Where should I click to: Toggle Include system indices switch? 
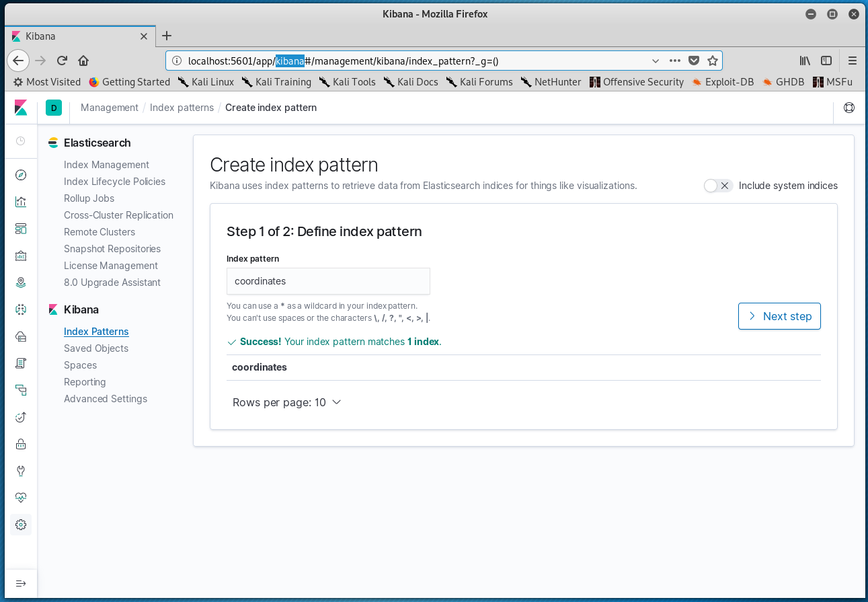(717, 186)
